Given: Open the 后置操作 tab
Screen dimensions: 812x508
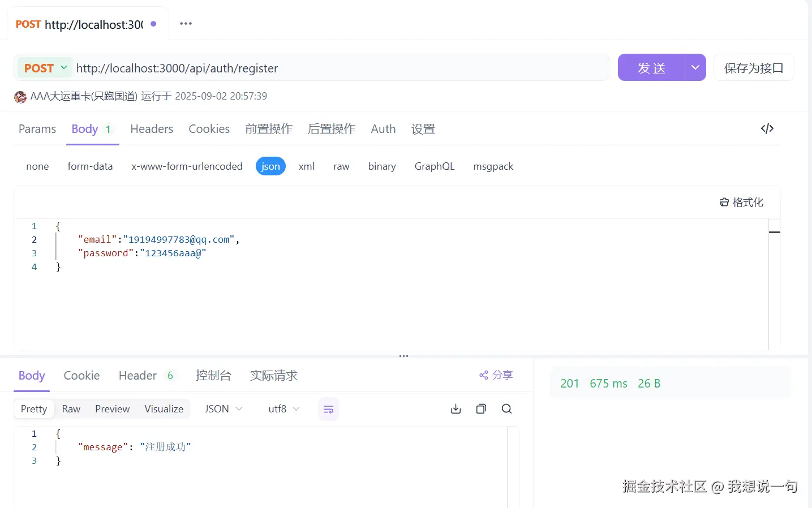Looking at the screenshot, I should 332,129.
